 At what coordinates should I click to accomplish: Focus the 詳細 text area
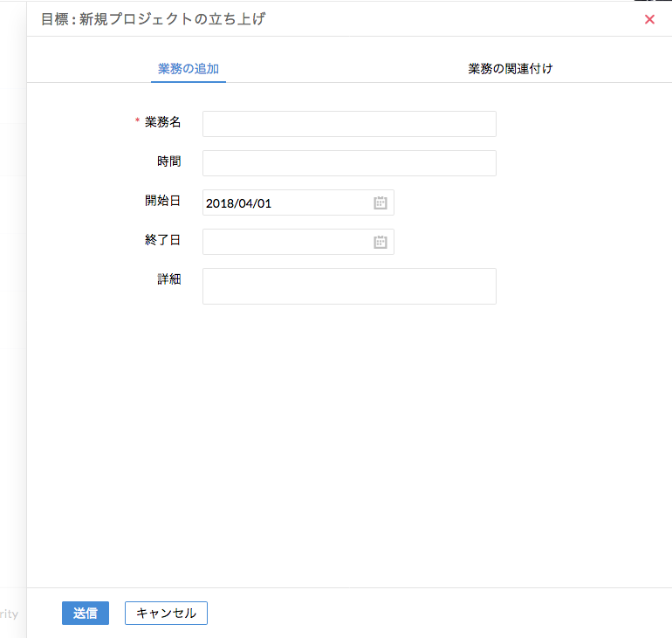(x=349, y=286)
